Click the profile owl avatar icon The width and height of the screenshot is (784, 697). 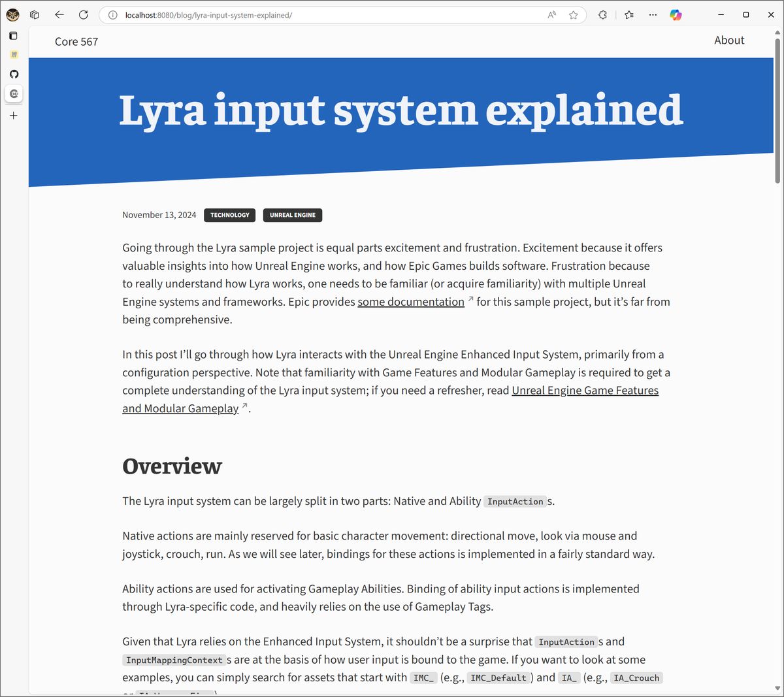point(13,14)
